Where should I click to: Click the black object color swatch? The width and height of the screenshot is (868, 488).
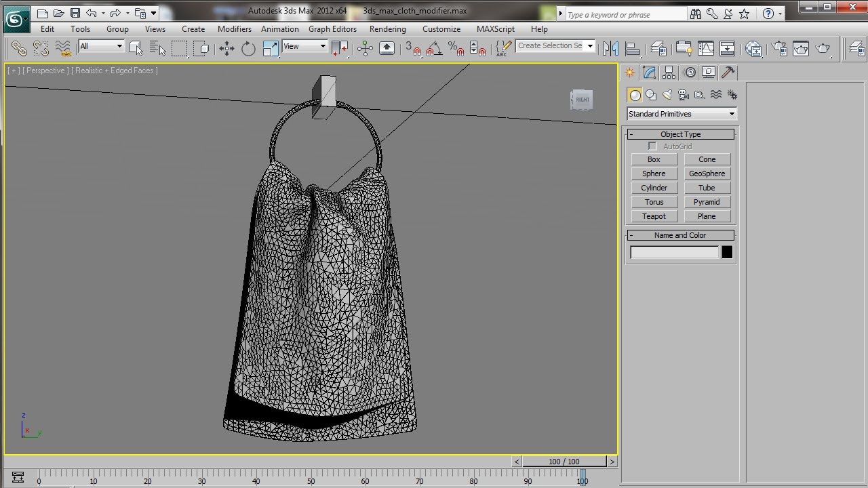[727, 252]
